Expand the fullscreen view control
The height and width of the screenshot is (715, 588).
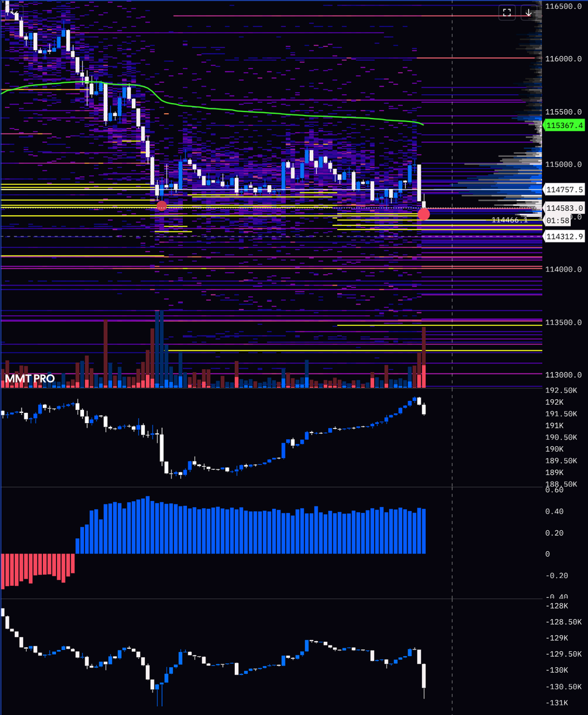[507, 12]
